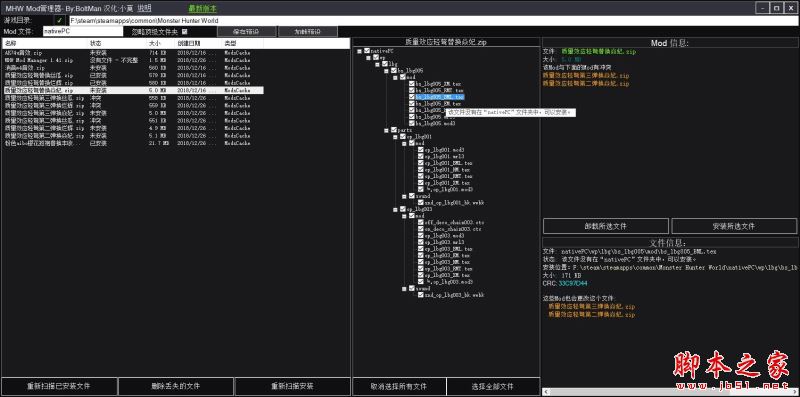Uncheck eff_deco_chain003.ctc file checkbox
Screen dimensions: 800x397
[420, 222]
